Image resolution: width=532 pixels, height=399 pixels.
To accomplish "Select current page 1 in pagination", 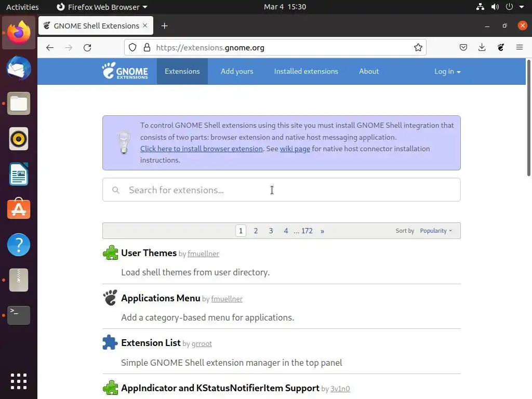I will (x=241, y=231).
